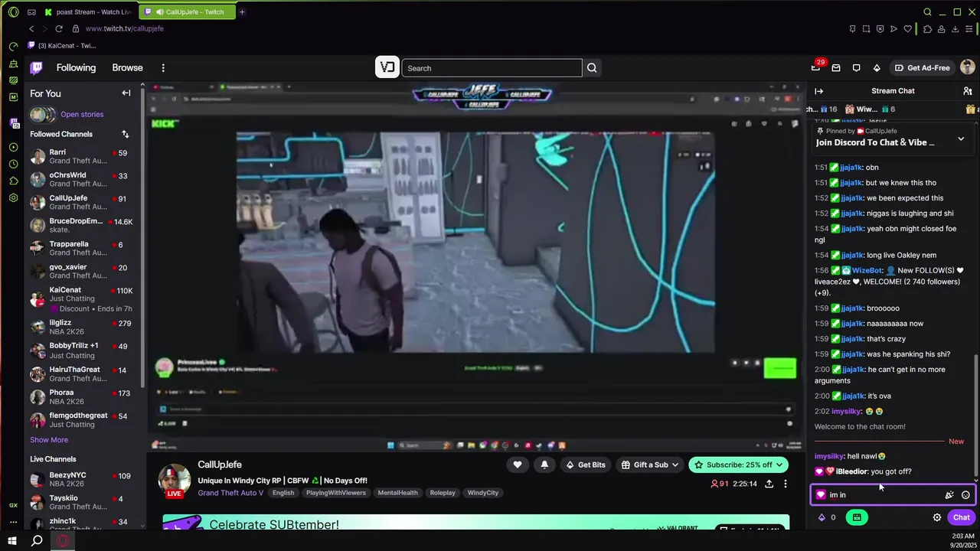This screenshot has width=980, height=551.
Task: Open a new browser tab
Action: [242, 12]
